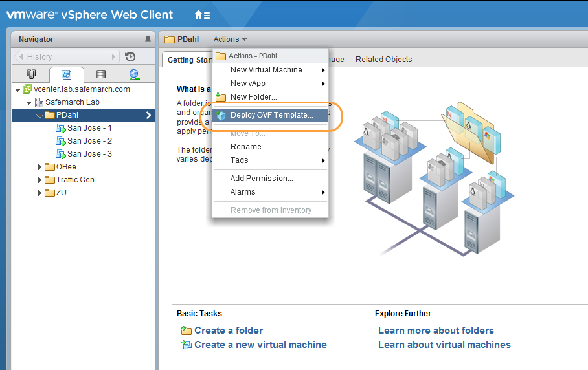This screenshot has width=588, height=370.
Task: Open the Actions dropdown menu
Action: coord(230,39)
